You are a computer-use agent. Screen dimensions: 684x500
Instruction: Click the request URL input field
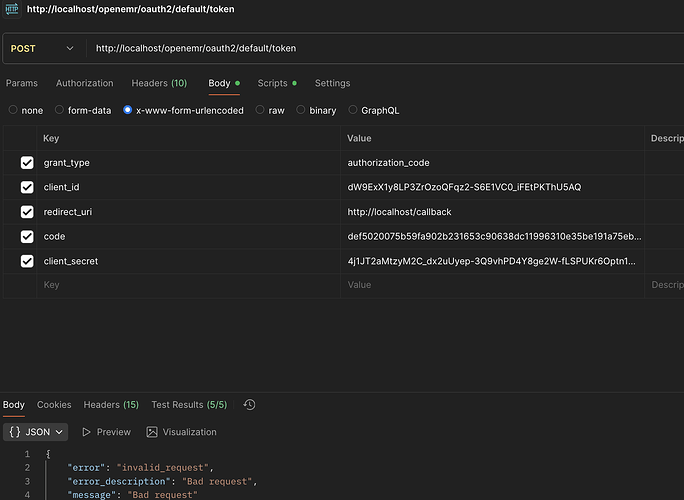point(380,48)
